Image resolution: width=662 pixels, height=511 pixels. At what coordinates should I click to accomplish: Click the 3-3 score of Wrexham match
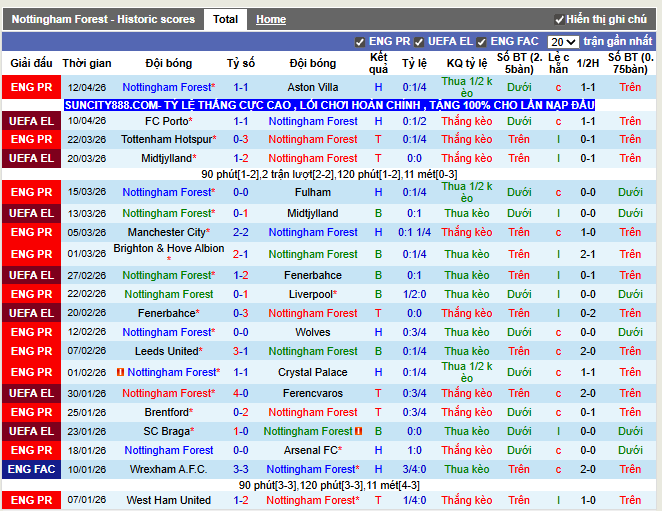(240, 469)
